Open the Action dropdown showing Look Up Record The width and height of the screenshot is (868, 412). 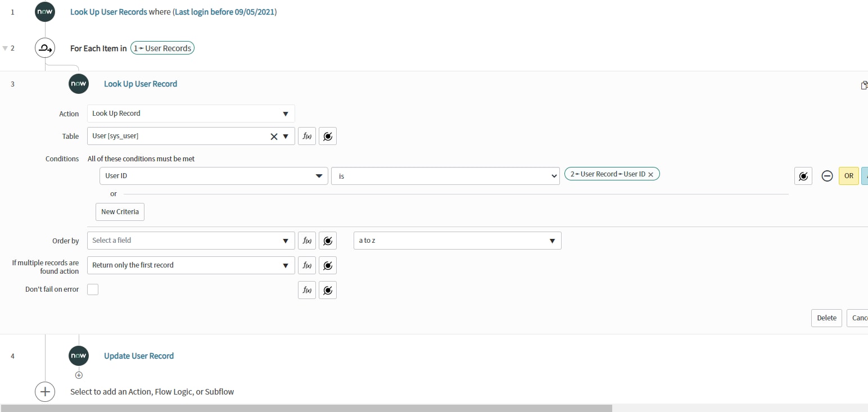pos(191,113)
